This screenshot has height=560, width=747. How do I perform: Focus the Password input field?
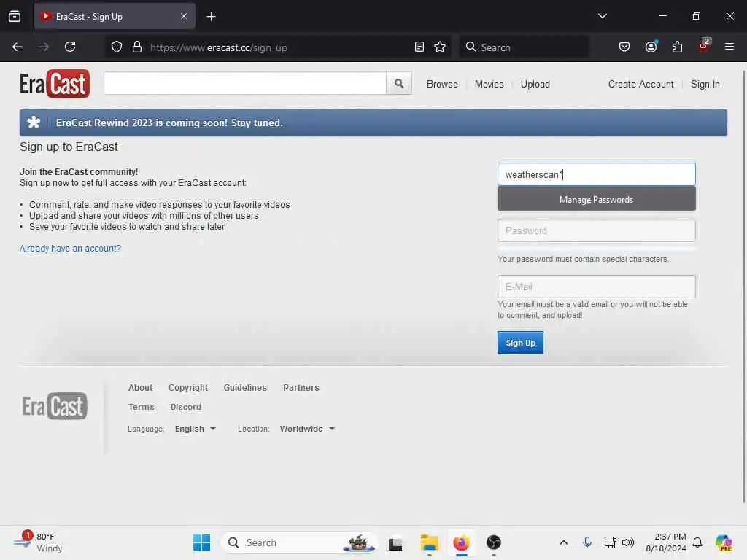point(596,230)
